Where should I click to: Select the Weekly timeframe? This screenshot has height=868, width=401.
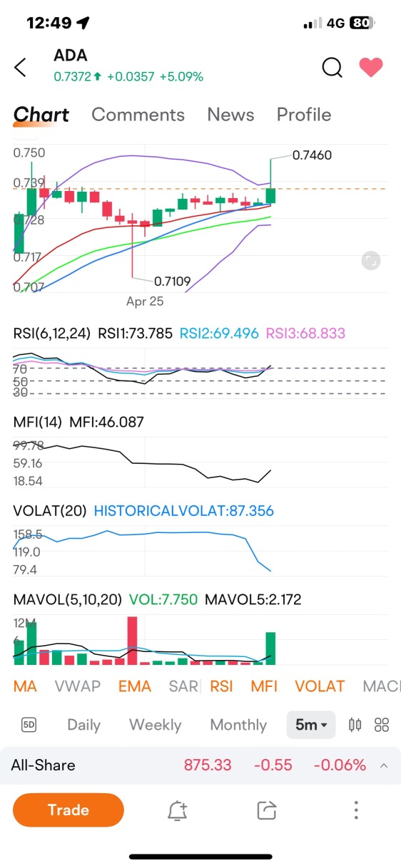point(155,725)
